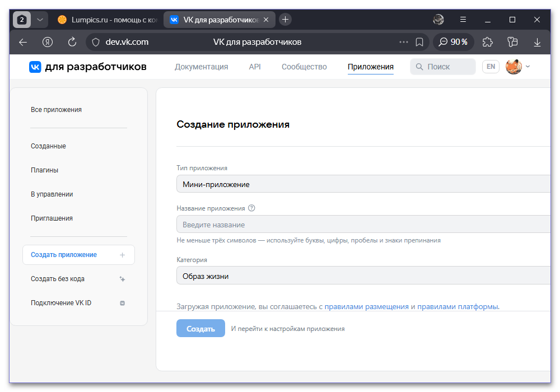560x392 pixels.
Task: Open the user avatar account menu
Action: [x=514, y=67]
